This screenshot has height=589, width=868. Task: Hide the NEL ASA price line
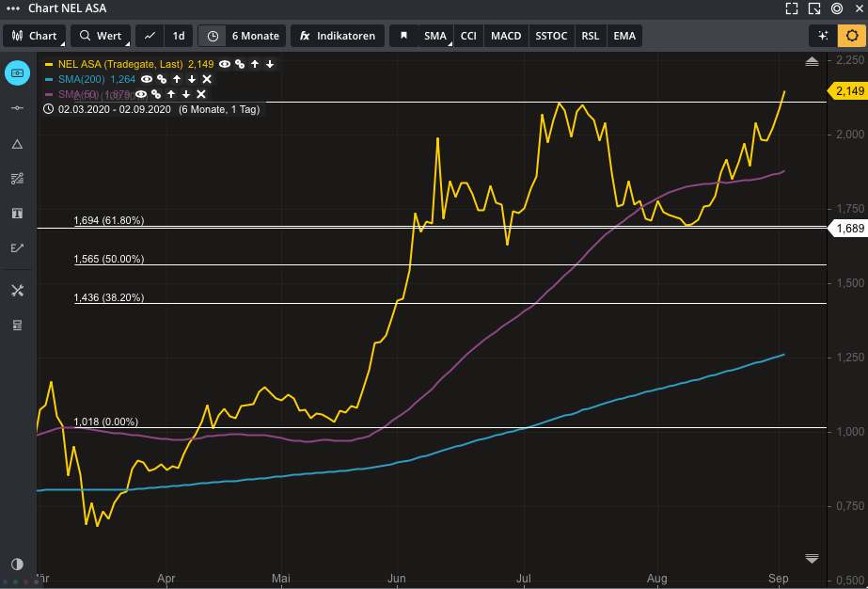pyautogui.click(x=225, y=64)
